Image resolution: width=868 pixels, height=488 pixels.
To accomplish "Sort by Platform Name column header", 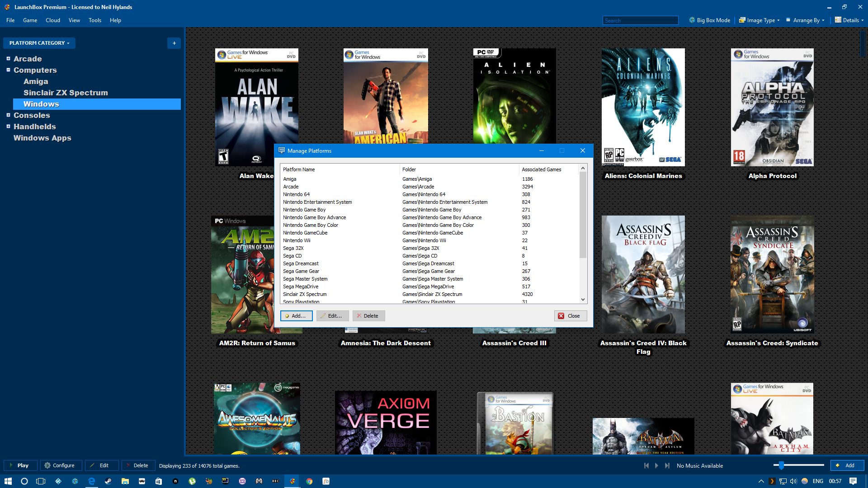I will [x=340, y=169].
